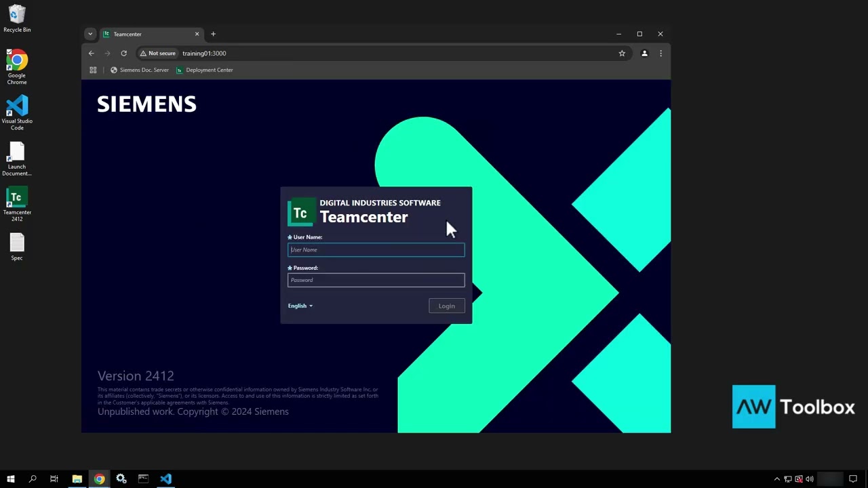Screen dimensions: 868x488
Task: Select the Teamcenter 2412 desktop shortcut
Action: (17, 203)
